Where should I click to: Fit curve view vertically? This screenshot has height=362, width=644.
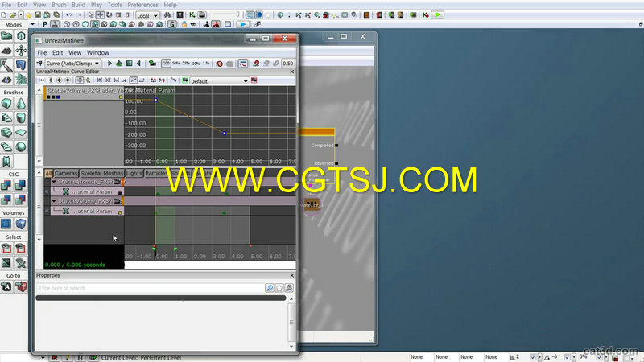pyautogui.click(x=51, y=80)
